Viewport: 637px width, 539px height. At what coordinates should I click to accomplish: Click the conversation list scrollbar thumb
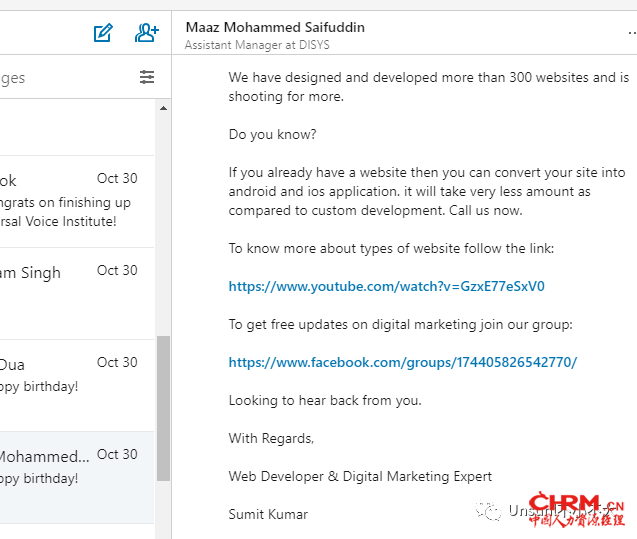click(163, 408)
